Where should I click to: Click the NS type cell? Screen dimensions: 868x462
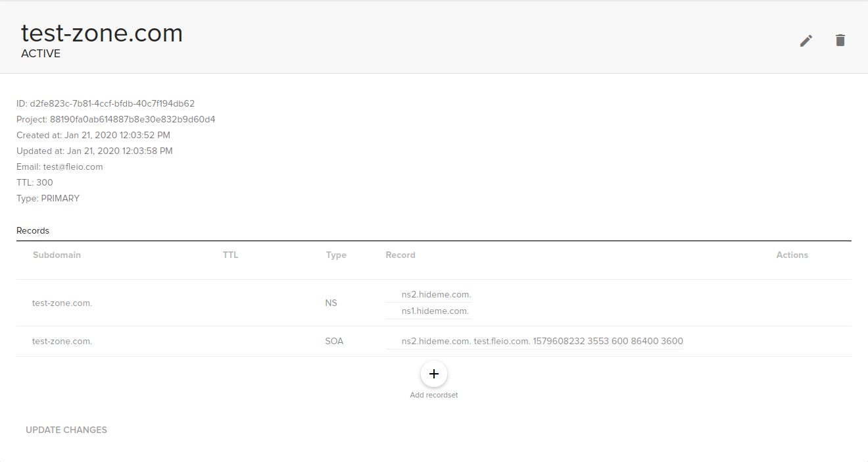331,303
